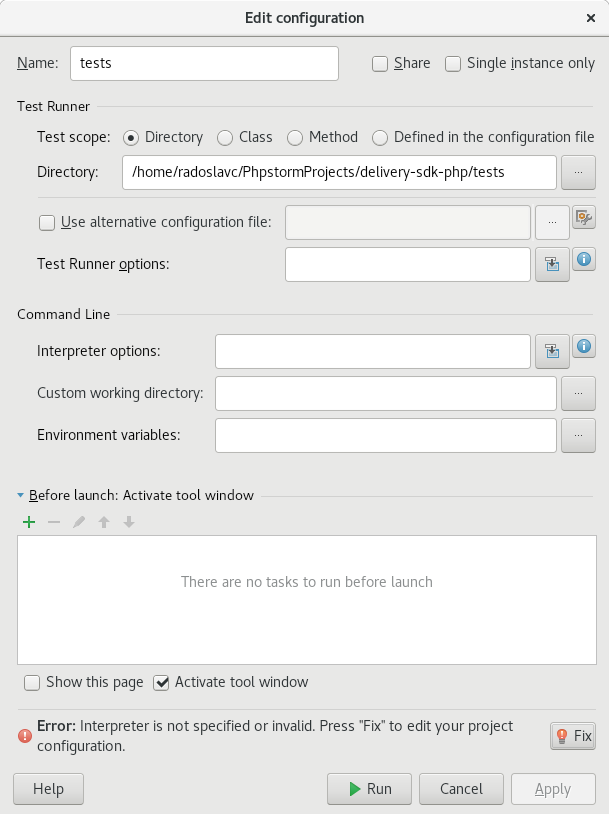Click the minus remove task icon
This screenshot has width=609, height=814.
[54, 522]
